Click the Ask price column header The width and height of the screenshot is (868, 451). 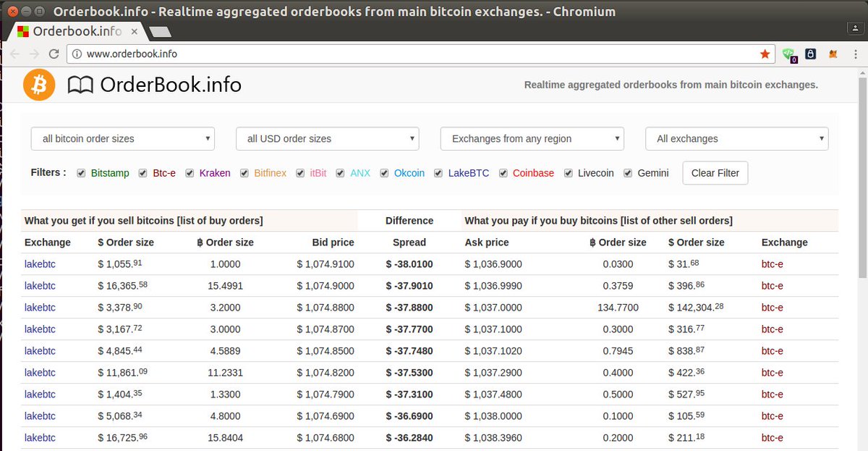tap(487, 243)
